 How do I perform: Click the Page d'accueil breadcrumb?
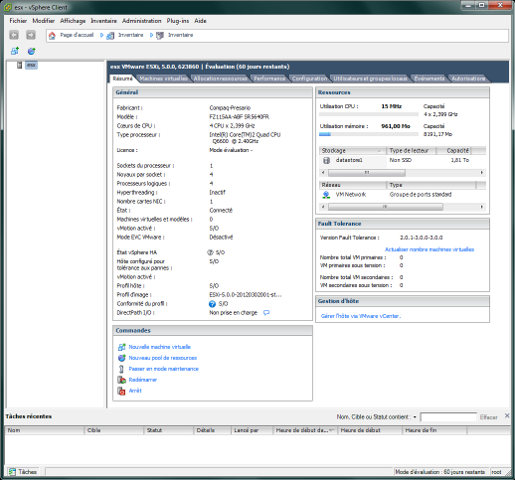(x=77, y=35)
